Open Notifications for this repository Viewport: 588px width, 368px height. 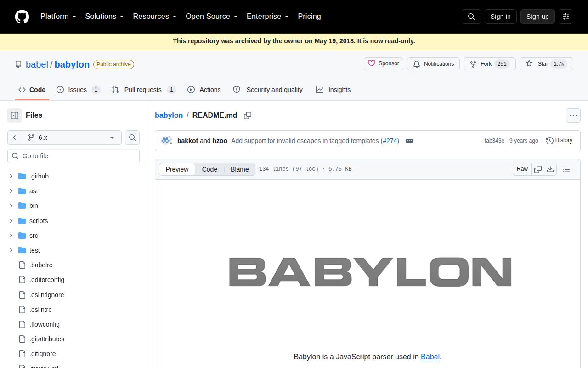click(434, 64)
